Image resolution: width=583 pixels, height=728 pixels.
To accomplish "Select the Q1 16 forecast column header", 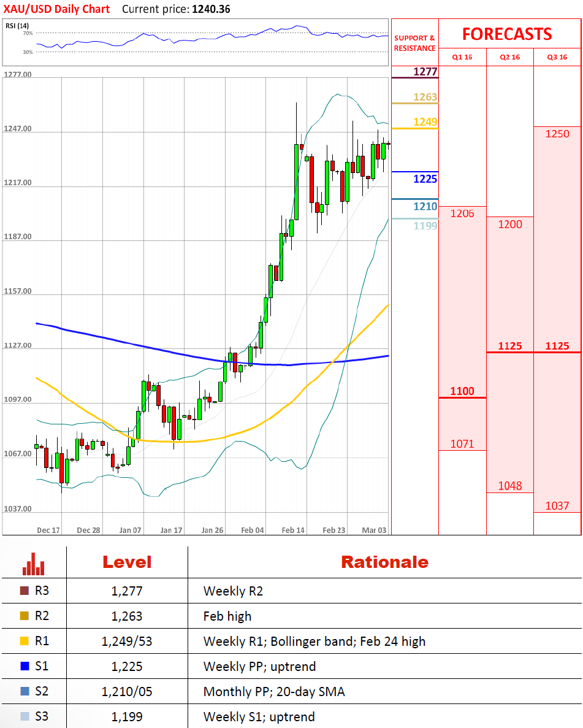I will [x=462, y=57].
